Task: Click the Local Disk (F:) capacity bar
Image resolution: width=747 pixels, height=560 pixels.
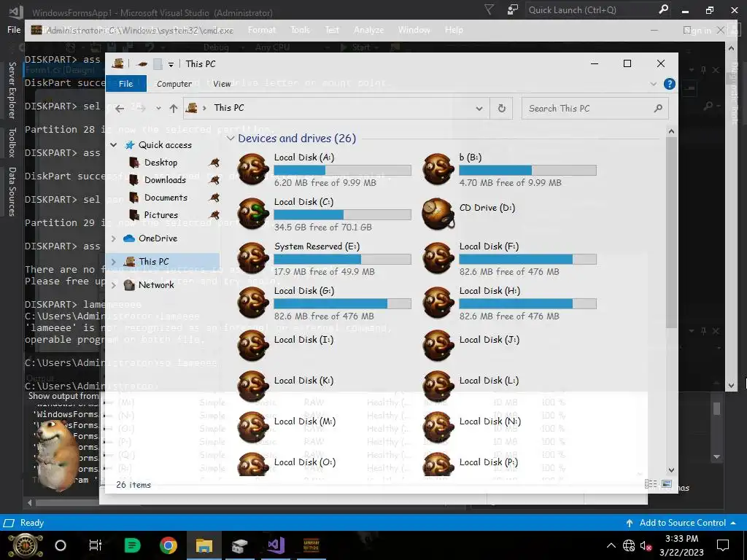Action: pyautogui.click(x=528, y=259)
